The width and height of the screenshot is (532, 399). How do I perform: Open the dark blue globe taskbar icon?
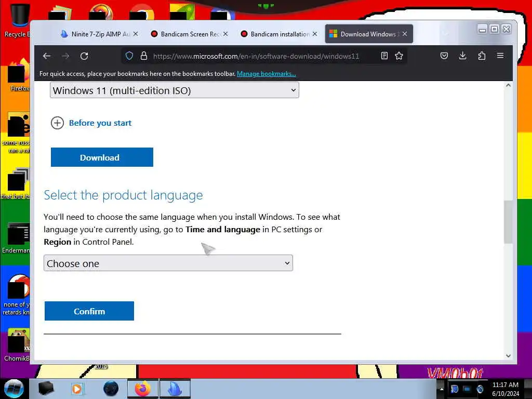[x=111, y=389]
